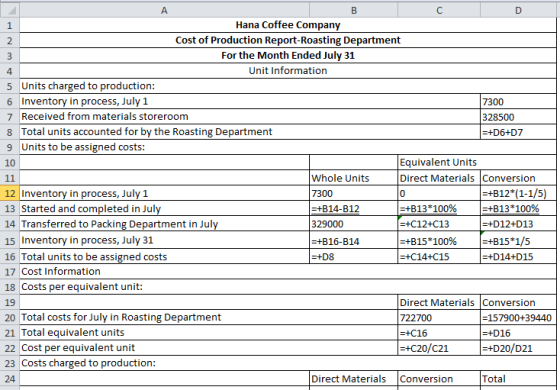This screenshot has height=390, width=560.
Task: Click formula cell '=+C14+C15'
Action: point(439,256)
